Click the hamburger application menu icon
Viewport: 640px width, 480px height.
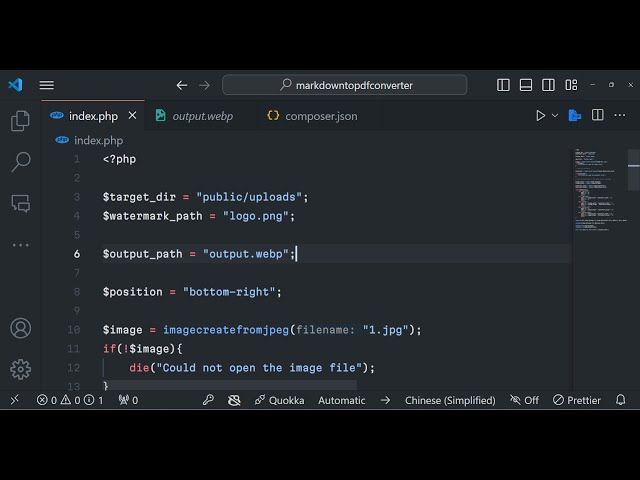point(47,85)
